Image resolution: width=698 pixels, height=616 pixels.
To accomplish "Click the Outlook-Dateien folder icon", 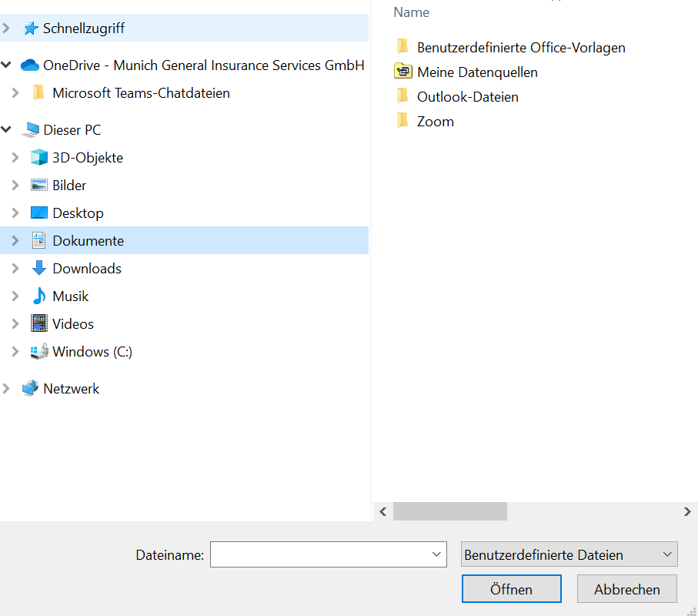I will 402,96.
